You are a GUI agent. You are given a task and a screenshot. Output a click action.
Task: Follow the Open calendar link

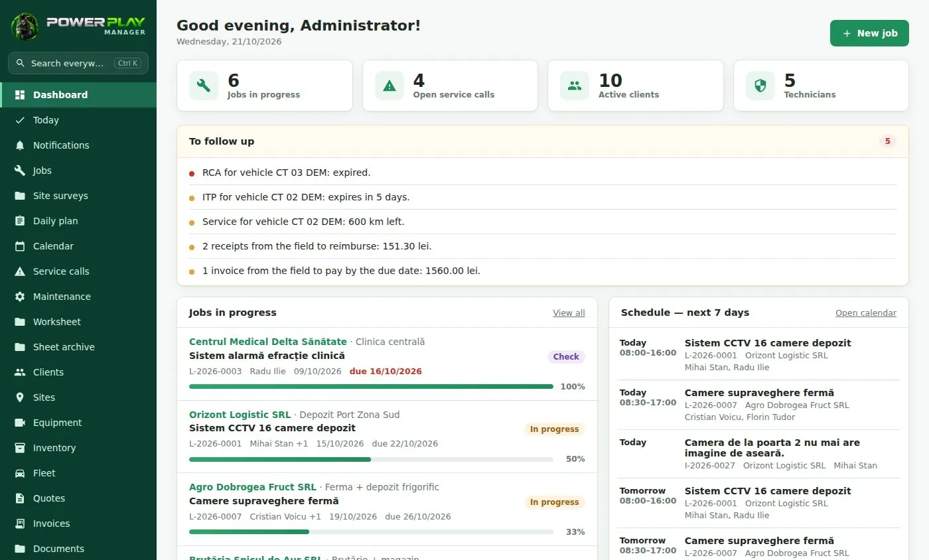(x=865, y=313)
